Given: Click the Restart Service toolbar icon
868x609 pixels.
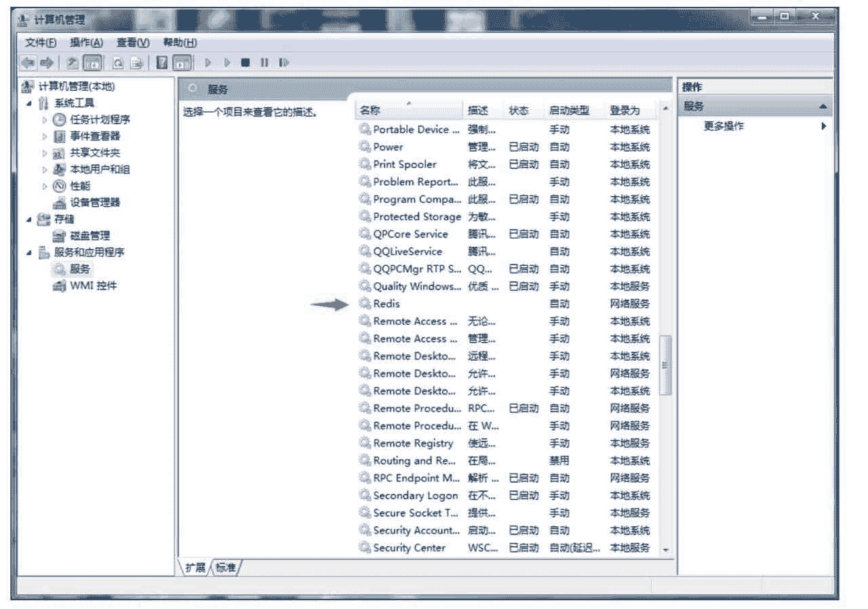Looking at the screenshot, I should coord(283,63).
